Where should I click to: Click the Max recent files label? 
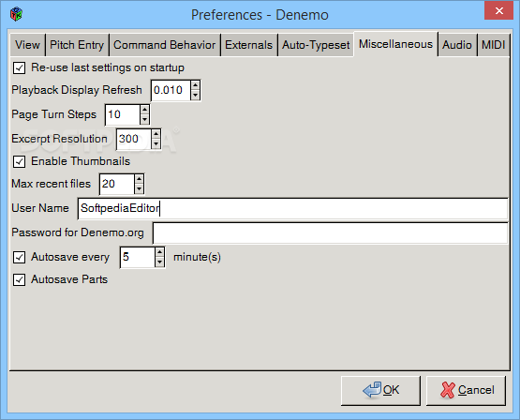point(52,184)
